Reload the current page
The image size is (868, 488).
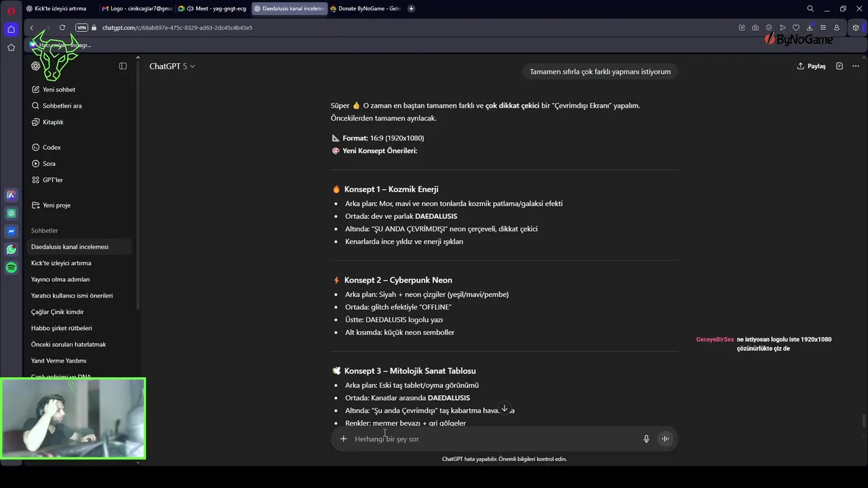62,28
